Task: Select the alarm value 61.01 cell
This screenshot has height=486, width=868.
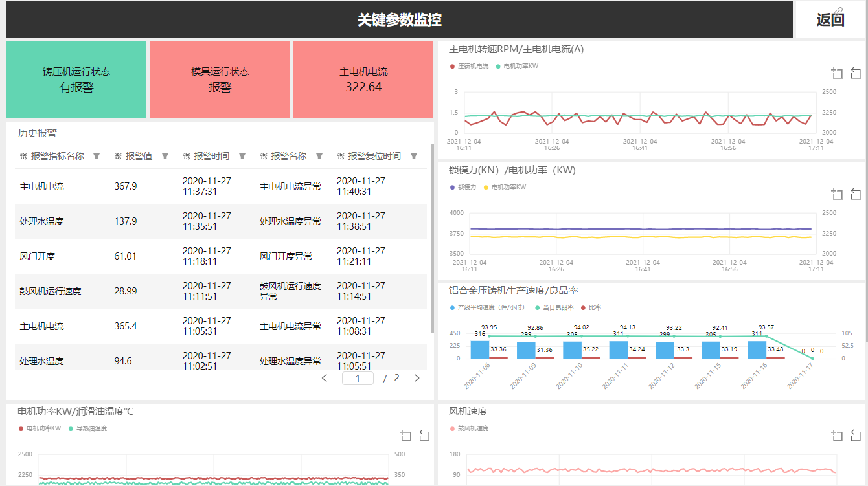Action: tap(126, 256)
